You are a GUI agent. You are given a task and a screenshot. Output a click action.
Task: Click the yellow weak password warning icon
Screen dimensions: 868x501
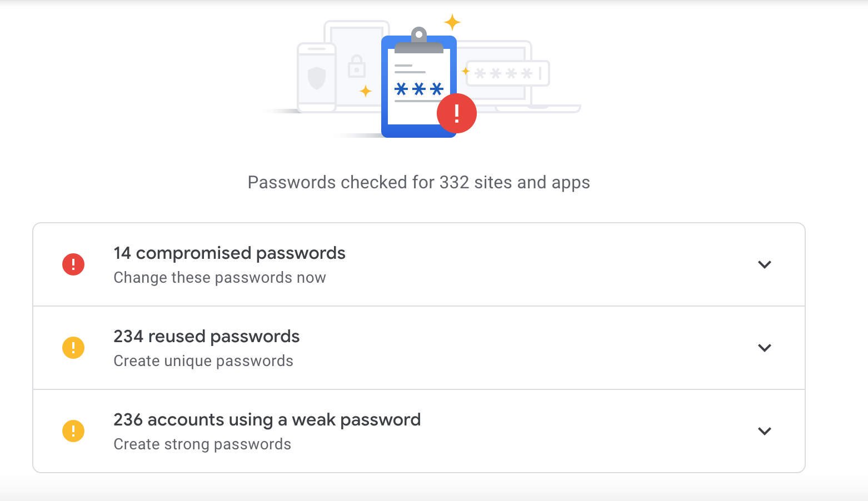coord(73,431)
